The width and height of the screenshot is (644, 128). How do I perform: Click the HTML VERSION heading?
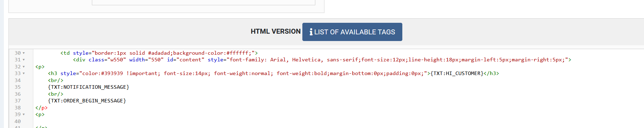tap(276, 32)
